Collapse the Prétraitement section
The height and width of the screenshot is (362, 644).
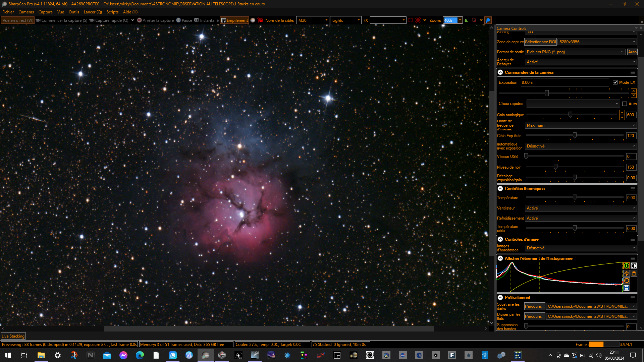point(500,298)
